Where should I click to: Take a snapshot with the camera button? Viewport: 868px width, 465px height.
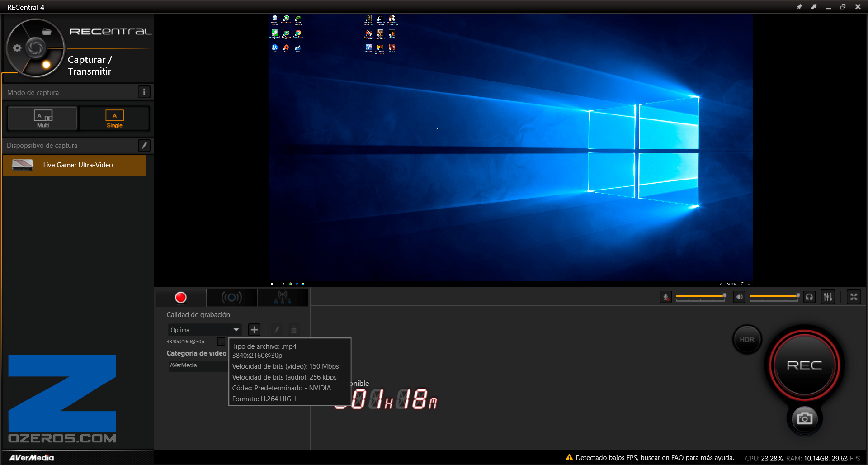click(804, 418)
